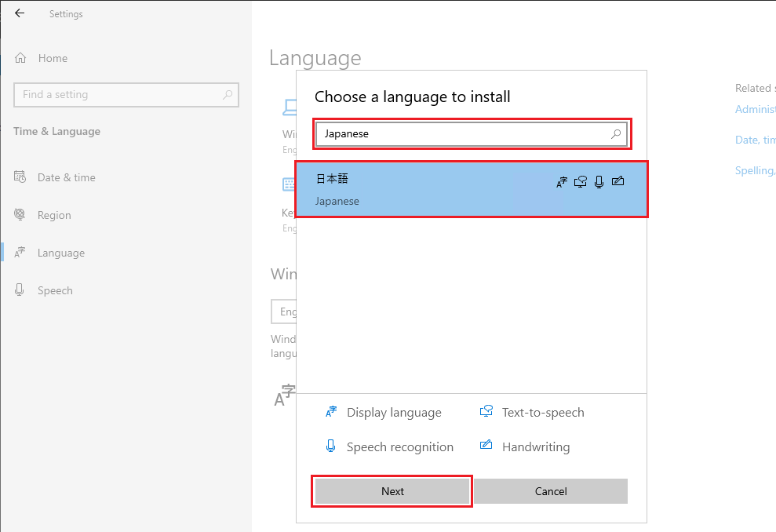The image size is (776, 532).
Task: Click the Region globe icon
Action: (20, 214)
